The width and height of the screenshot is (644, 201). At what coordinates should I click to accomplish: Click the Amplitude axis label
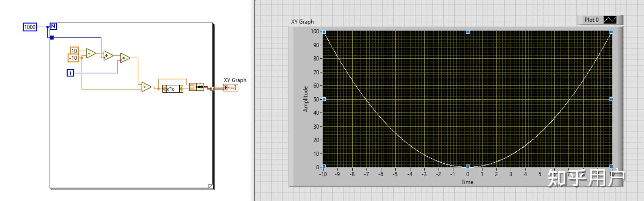305,99
